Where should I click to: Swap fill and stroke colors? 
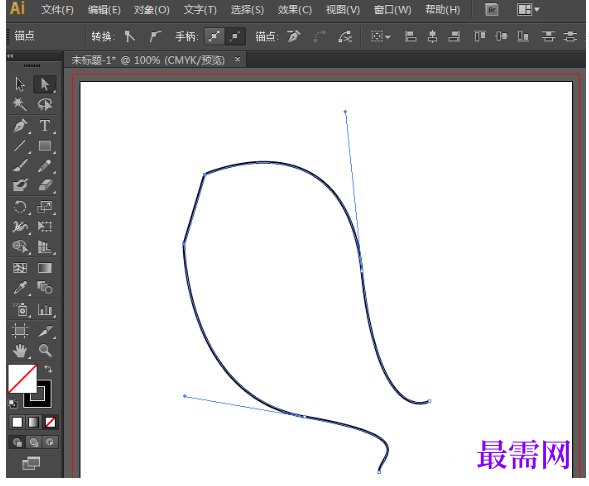(48, 369)
